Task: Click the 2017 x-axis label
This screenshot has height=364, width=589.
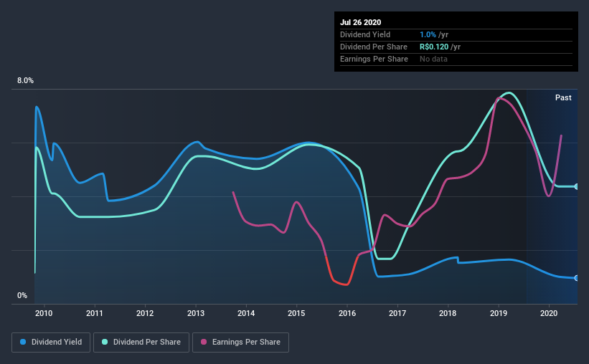Action: [397, 313]
